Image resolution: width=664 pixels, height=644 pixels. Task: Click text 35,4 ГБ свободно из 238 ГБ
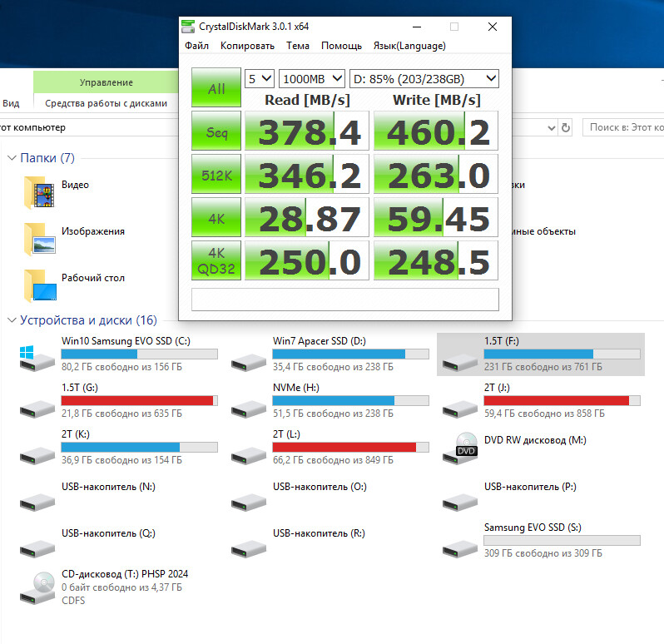[x=333, y=367]
